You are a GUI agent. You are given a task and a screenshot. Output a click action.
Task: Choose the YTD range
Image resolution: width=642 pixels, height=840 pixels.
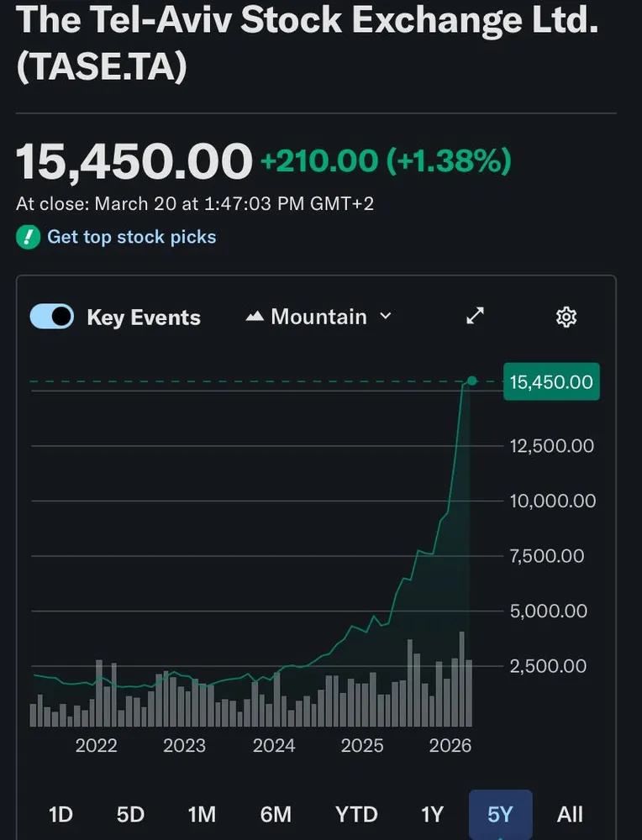(x=356, y=814)
